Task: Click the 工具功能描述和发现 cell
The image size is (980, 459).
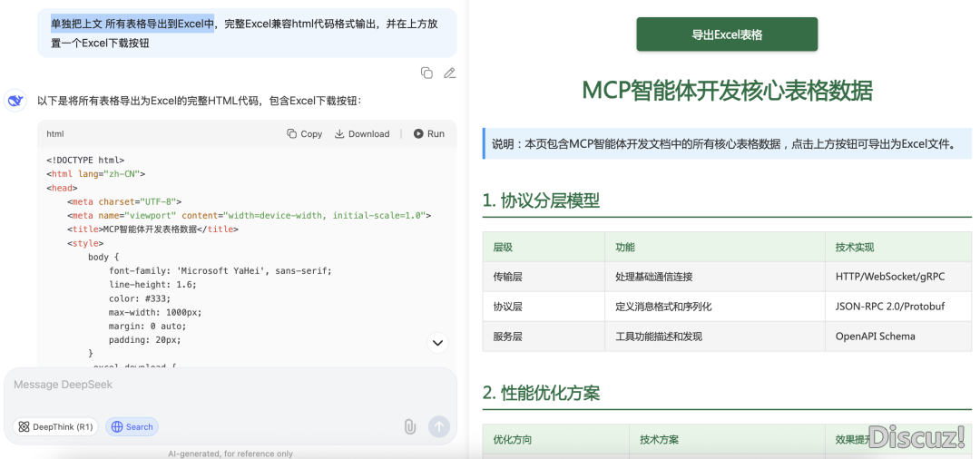Action: (715, 337)
